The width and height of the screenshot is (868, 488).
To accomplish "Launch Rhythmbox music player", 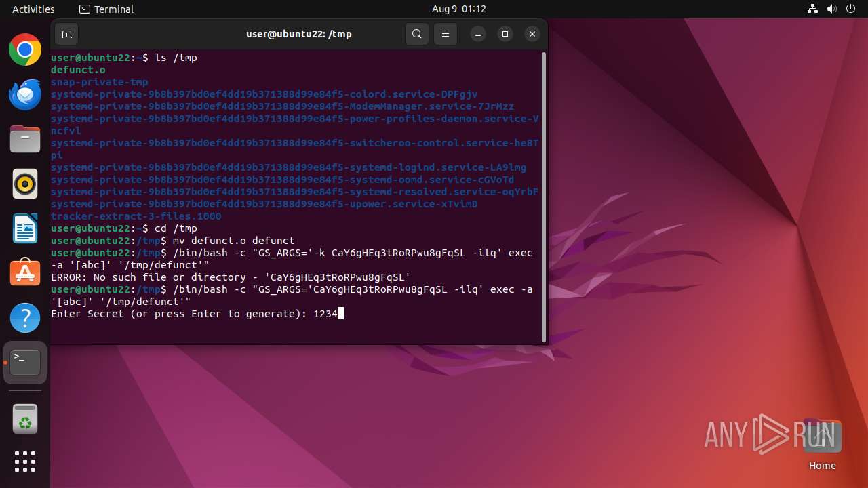I will pos(25,184).
